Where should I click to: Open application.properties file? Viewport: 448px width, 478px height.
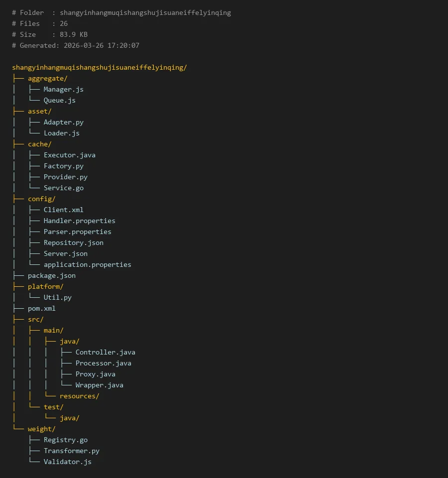tap(87, 264)
